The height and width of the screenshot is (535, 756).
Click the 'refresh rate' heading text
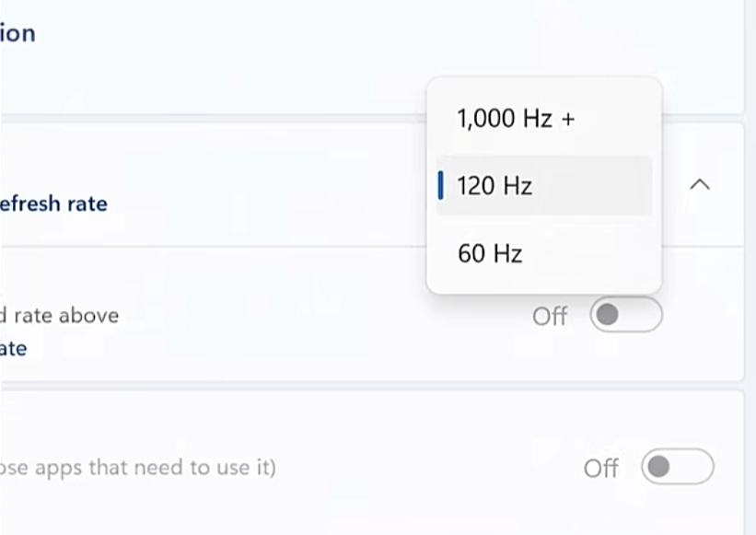[52, 204]
